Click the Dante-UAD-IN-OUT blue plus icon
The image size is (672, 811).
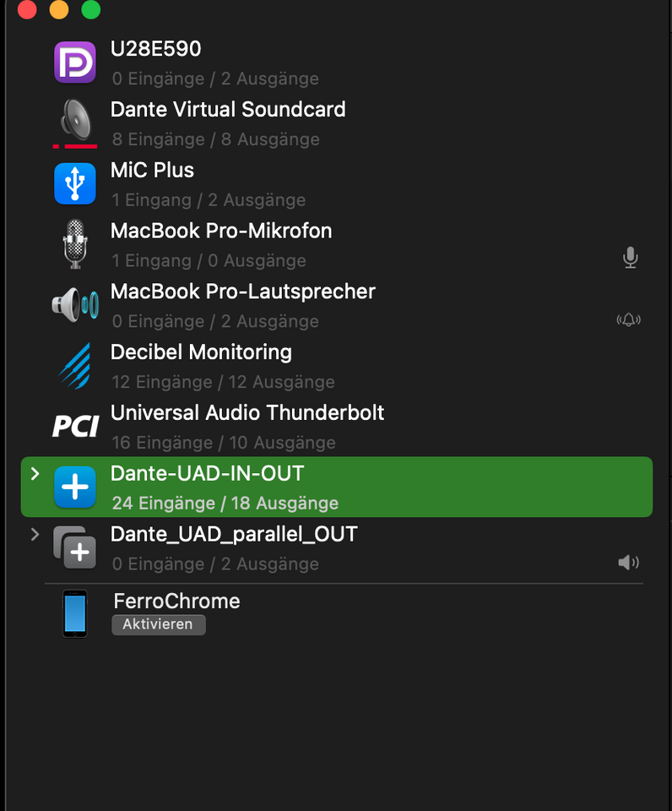[x=75, y=487]
